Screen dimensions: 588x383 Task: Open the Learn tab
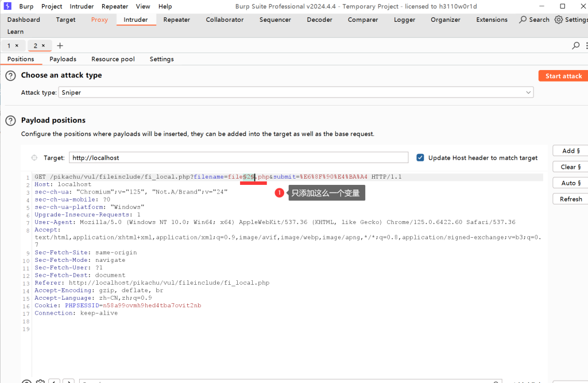point(16,32)
